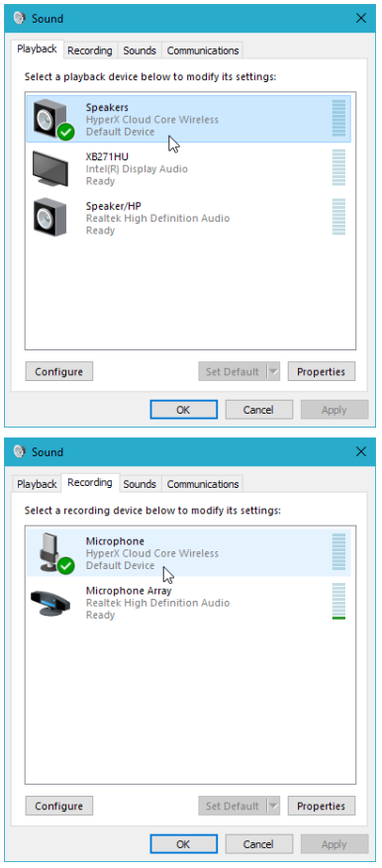Open Set Default dropdown arrow in lower window
The width and height of the screenshot is (382, 868).
[273, 806]
